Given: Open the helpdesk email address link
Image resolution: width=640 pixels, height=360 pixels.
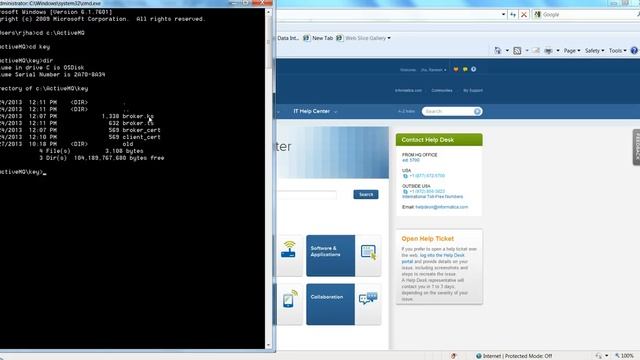Looking at the screenshot, I should point(442,207).
